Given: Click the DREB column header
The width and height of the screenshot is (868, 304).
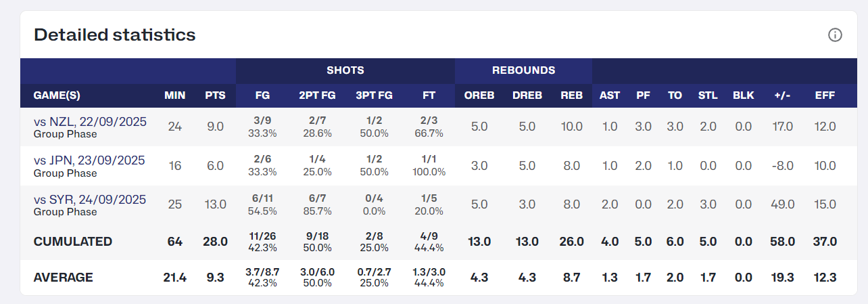Looking at the screenshot, I should [x=527, y=95].
